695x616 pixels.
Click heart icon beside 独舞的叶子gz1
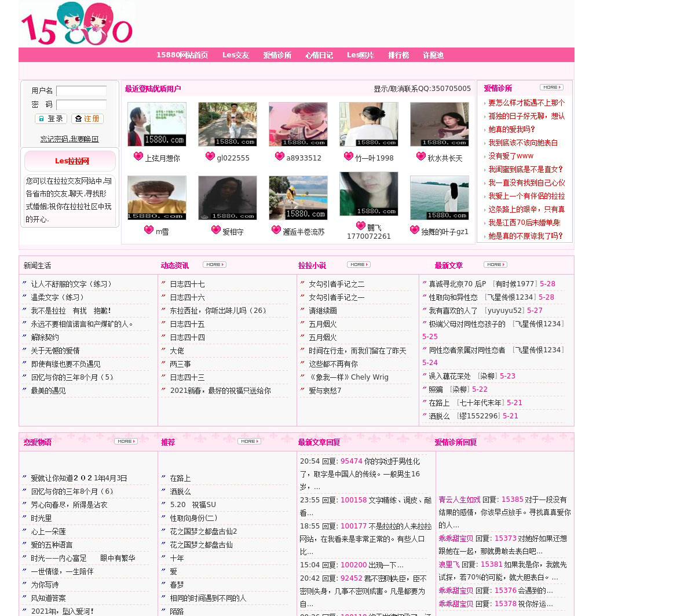(414, 230)
